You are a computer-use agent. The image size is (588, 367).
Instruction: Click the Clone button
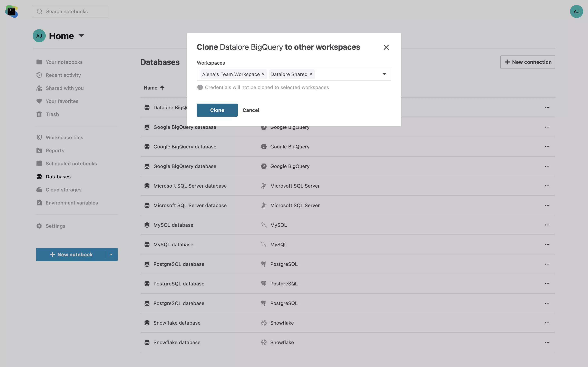[x=217, y=110]
